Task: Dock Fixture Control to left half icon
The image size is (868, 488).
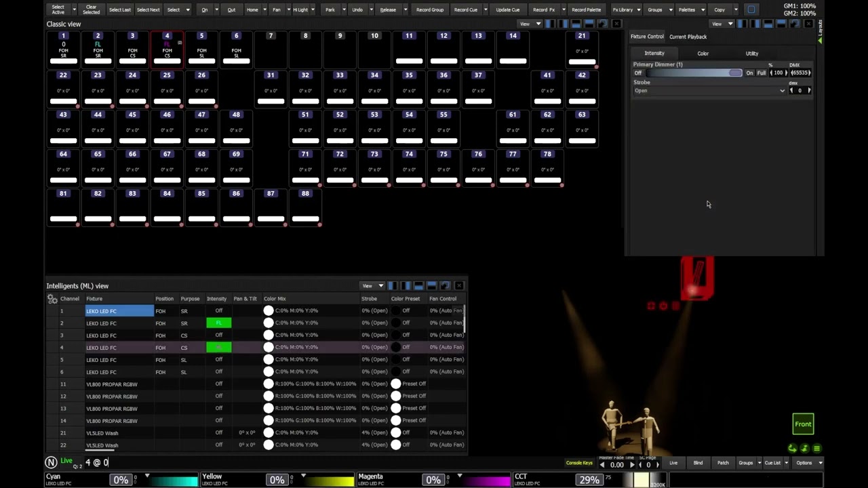Action: [x=742, y=24]
